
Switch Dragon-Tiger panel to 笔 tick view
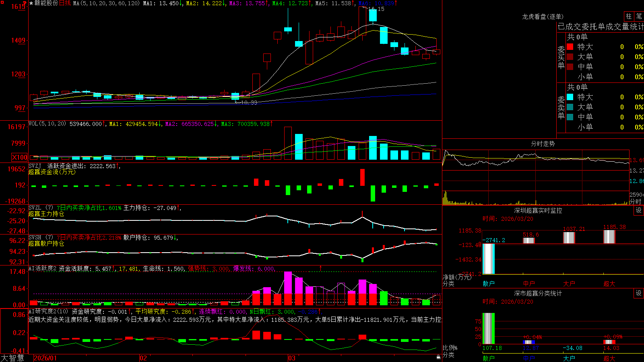tap(639, 16)
